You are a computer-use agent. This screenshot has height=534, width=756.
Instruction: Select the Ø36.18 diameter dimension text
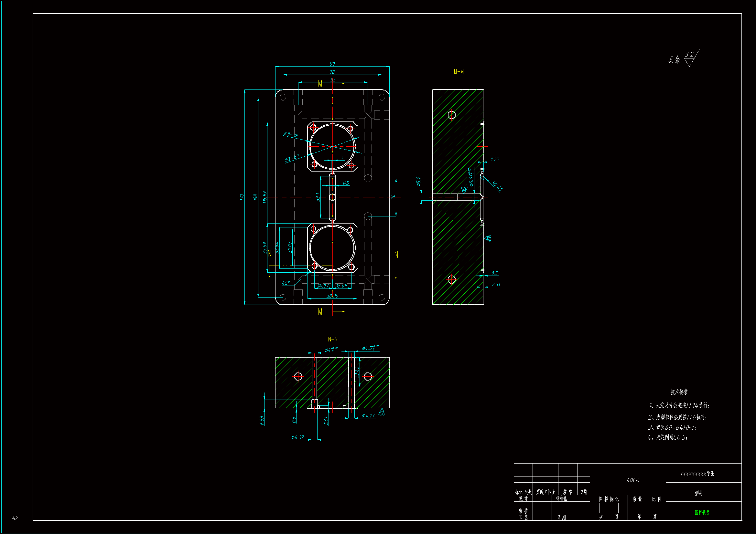pos(291,134)
